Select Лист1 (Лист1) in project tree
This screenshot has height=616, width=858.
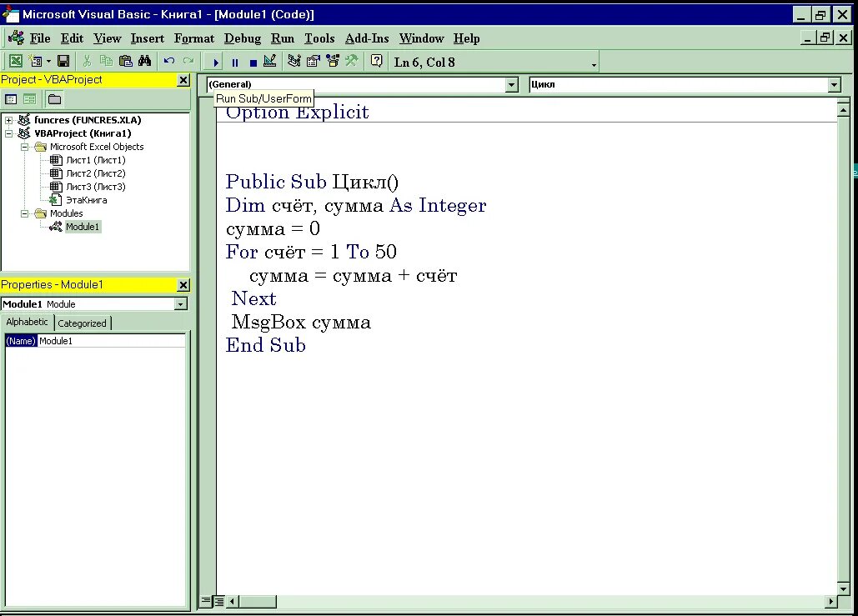pos(95,160)
